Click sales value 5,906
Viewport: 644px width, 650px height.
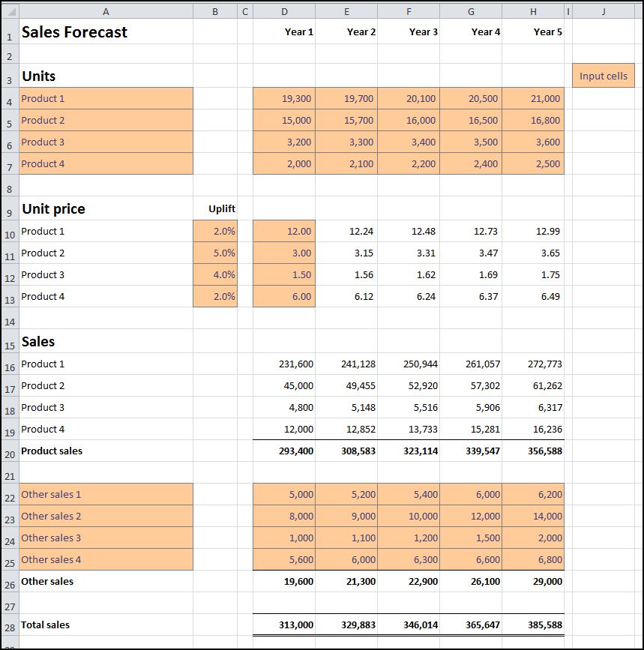pos(471,408)
